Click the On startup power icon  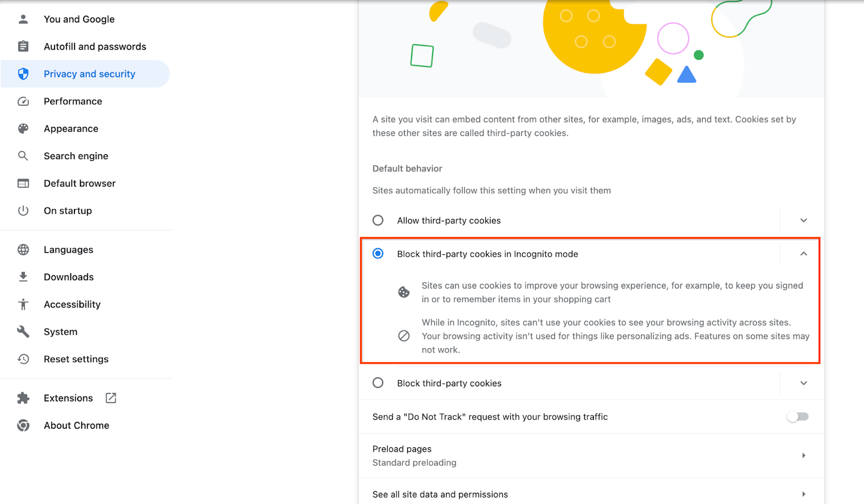[x=23, y=210]
